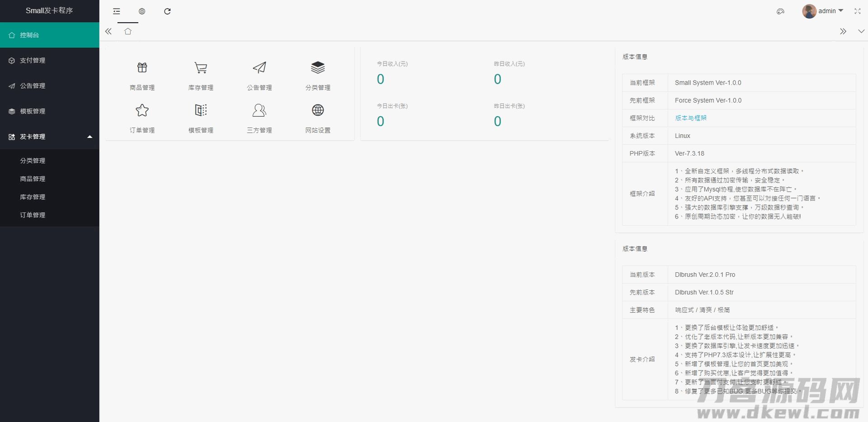Toggle the sidebar collapse button
868x422 pixels.
point(117,11)
